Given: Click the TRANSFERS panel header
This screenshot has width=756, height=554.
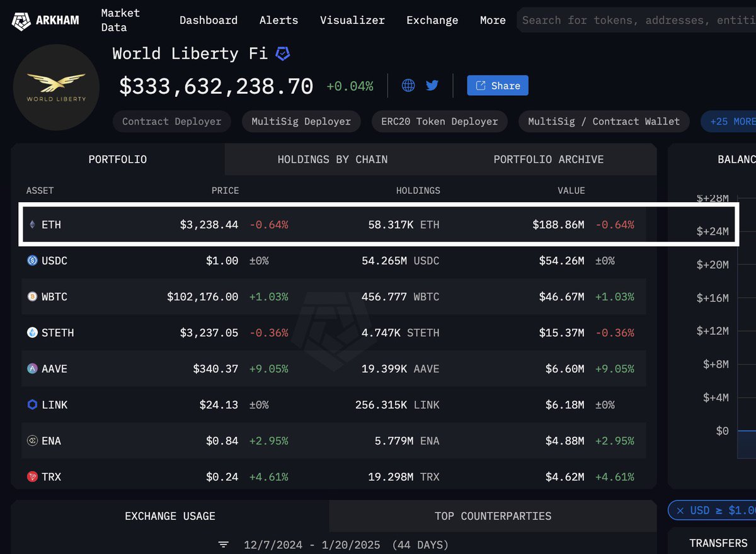Looking at the screenshot, I should (x=718, y=543).
